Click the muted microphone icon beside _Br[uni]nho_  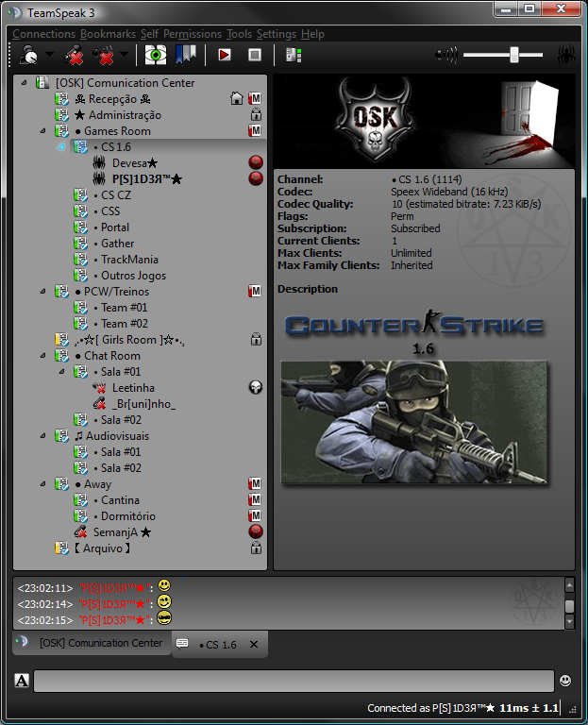coord(99,404)
